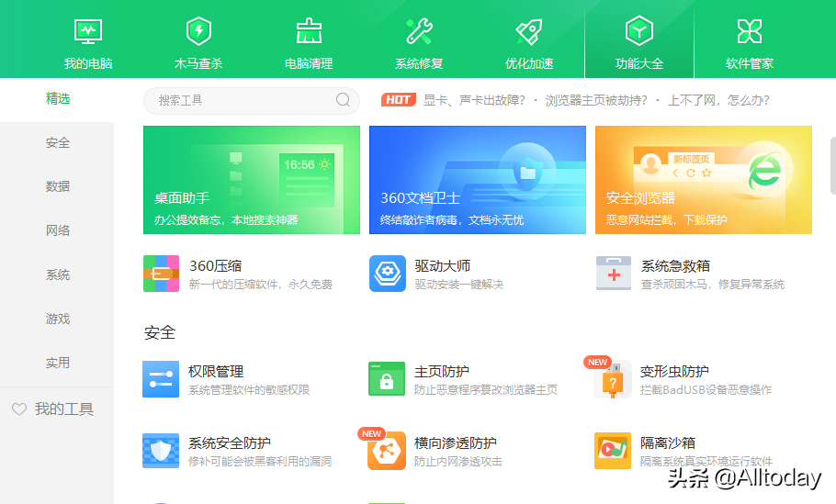
Task: Select the 精选 sidebar category
Action: click(58, 98)
